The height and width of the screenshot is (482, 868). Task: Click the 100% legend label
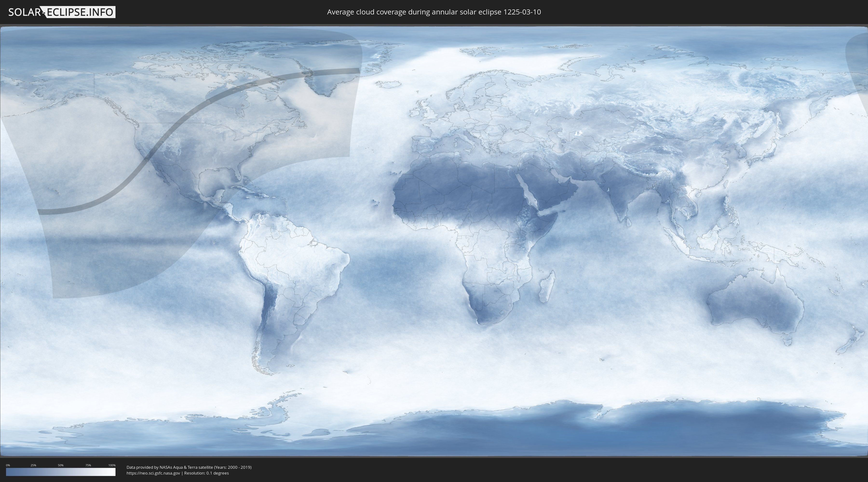112,465
